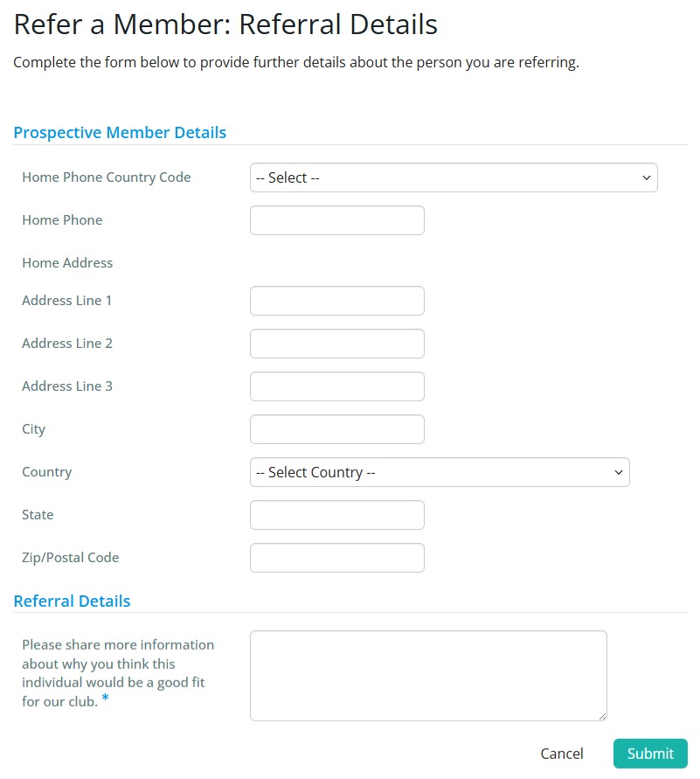Click the Home Address label
This screenshot has width=700, height=779.
pyautogui.click(x=67, y=263)
